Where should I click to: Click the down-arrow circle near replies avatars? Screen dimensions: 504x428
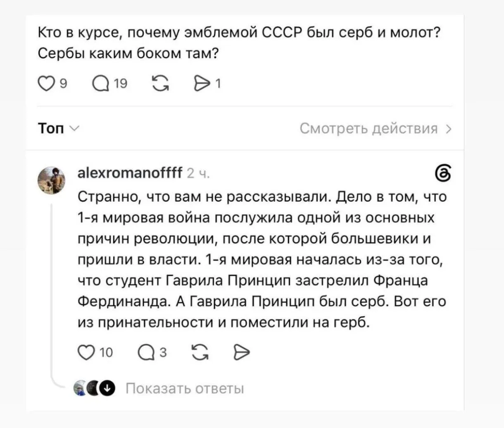click(x=107, y=389)
